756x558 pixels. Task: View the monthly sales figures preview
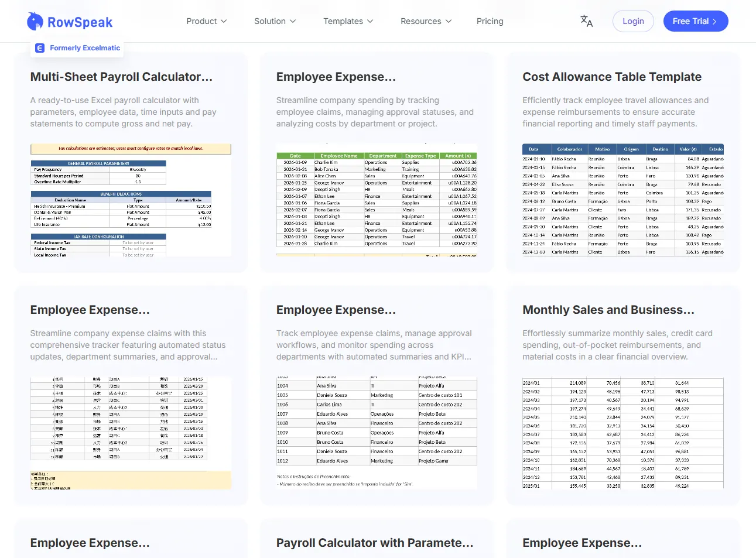point(622,433)
